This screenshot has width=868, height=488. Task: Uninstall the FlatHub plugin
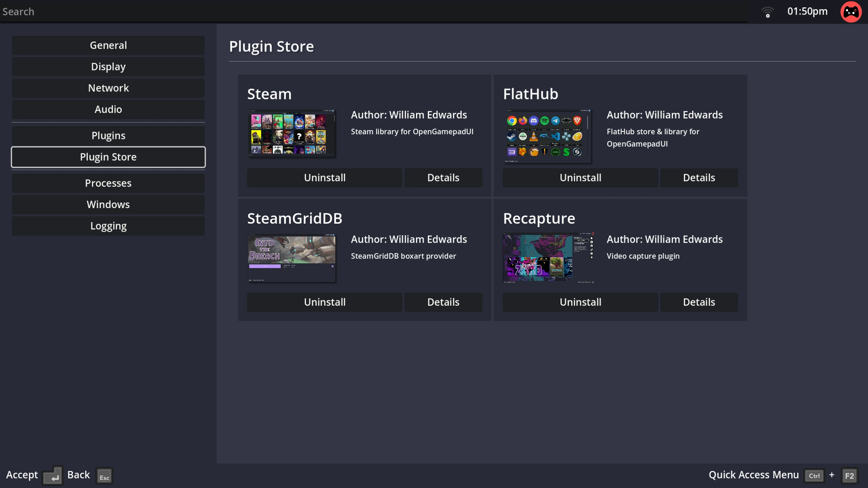tap(580, 178)
